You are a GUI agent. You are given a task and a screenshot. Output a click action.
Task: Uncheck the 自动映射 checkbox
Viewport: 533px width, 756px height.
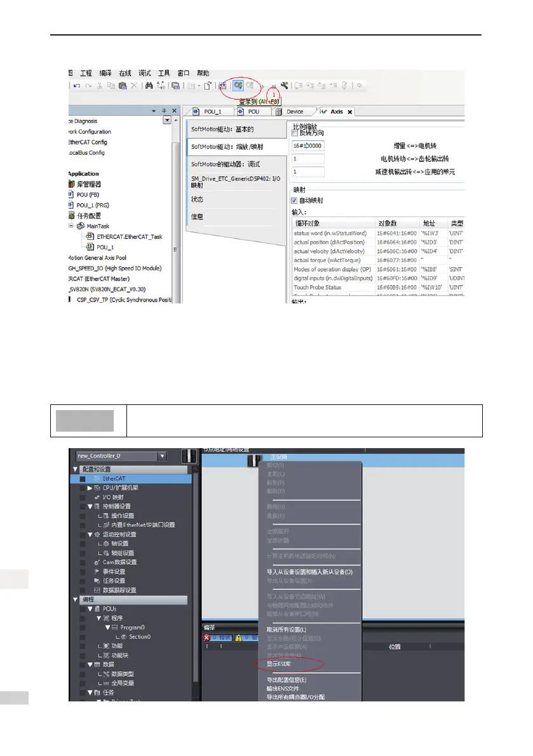coord(293,201)
